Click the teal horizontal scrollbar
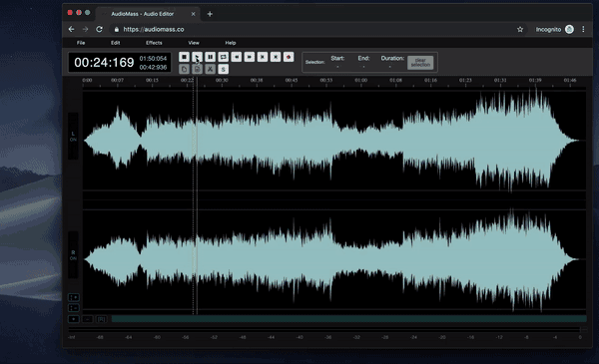Image resolution: width=599 pixels, height=364 pixels. click(x=348, y=318)
